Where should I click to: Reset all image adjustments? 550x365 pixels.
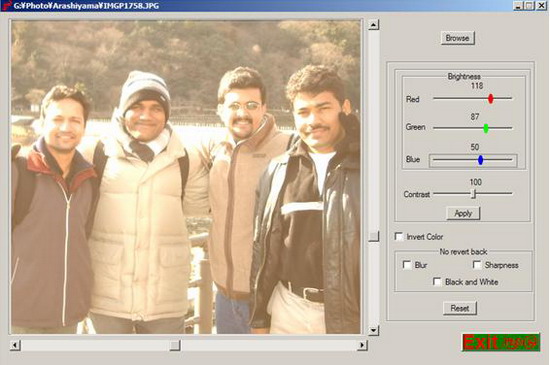[x=460, y=308]
